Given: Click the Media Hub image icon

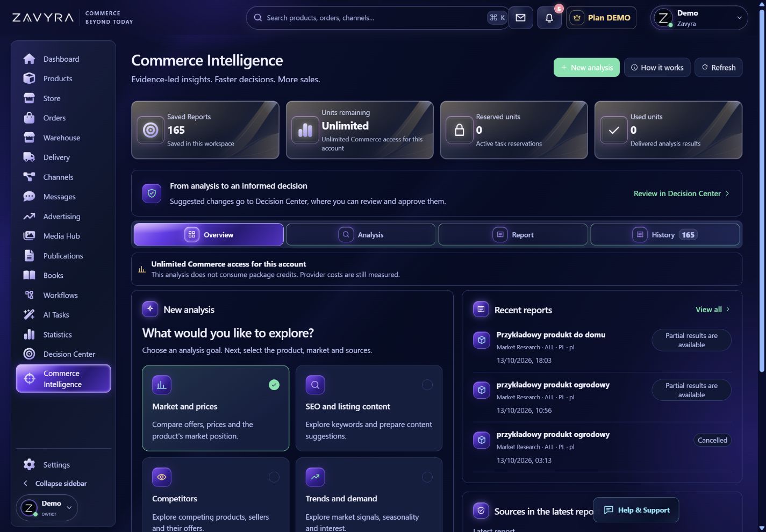Looking at the screenshot, I should [29, 236].
